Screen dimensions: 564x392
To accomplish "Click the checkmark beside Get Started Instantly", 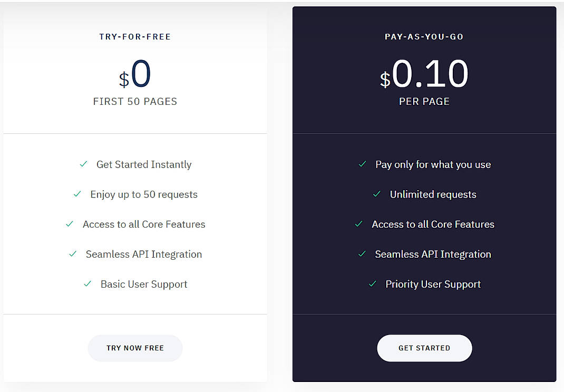I will tap(83, 164).
